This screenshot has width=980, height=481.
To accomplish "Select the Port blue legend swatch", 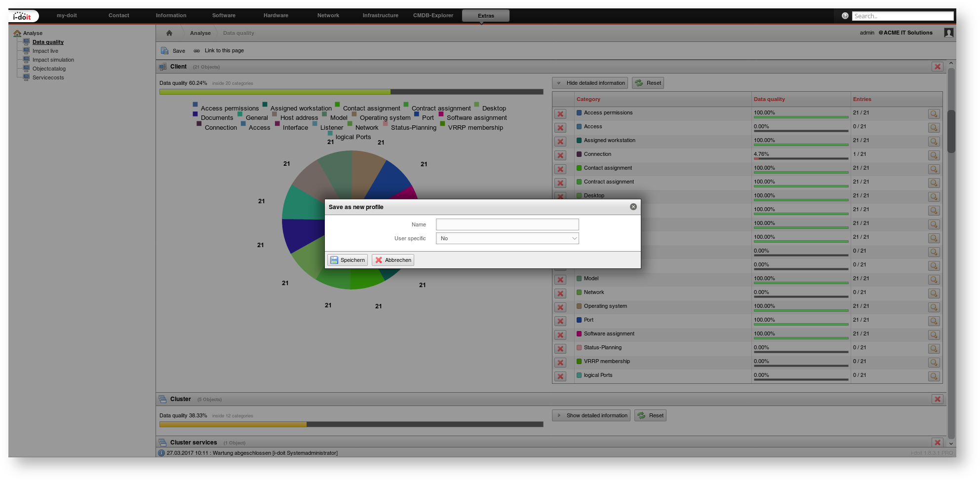I will point(416,114).
